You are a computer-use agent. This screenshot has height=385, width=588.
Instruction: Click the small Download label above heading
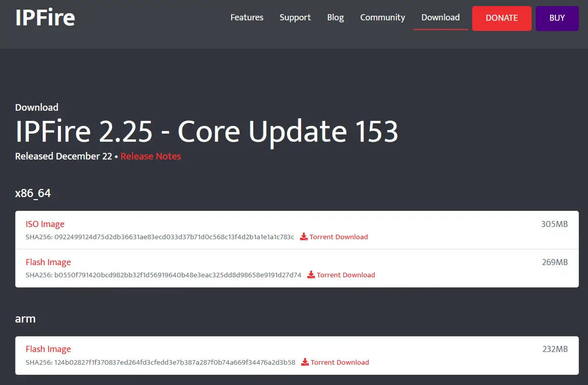point(37,107)
